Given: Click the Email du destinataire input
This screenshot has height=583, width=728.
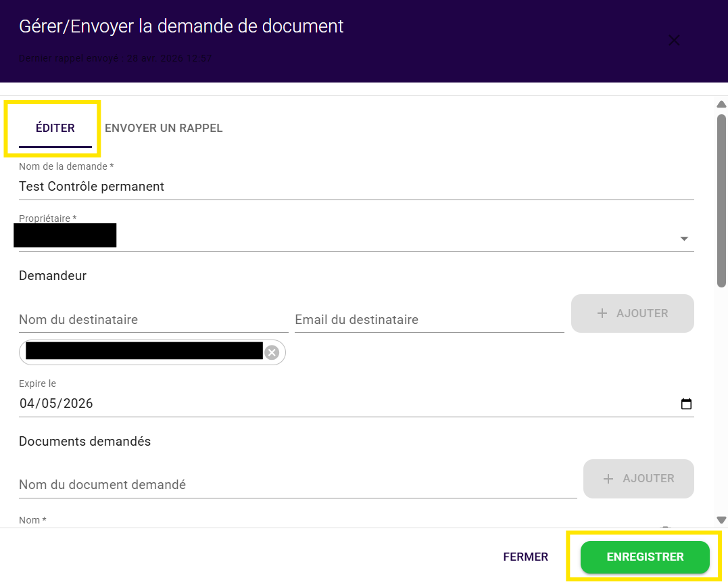Looking at the screenshot, I should [429, 320].
